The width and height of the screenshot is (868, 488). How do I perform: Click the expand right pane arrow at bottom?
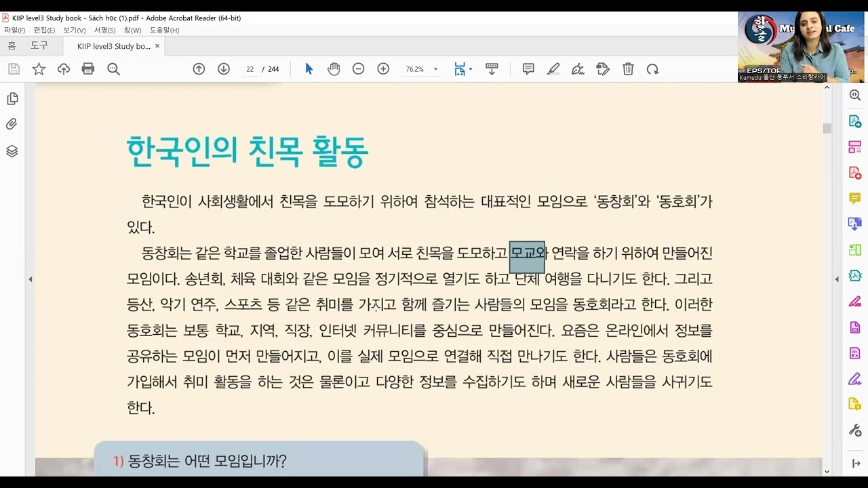(x=855, y=464)
